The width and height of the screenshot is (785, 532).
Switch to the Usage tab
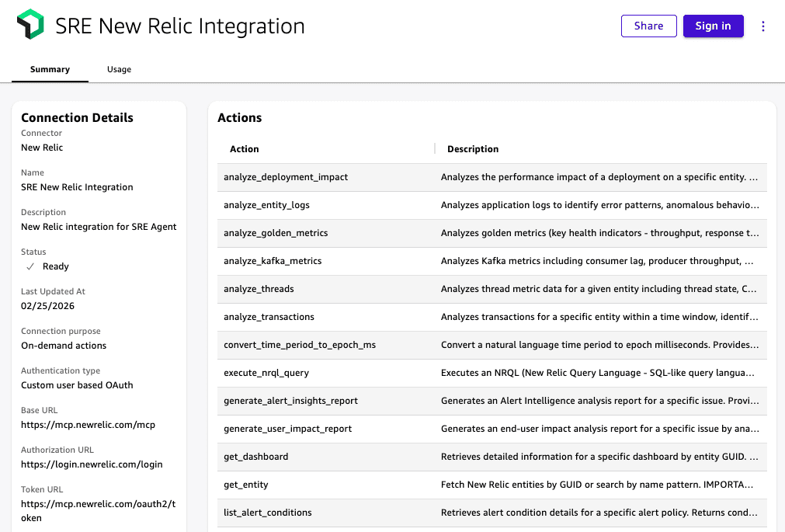(119, 69)
